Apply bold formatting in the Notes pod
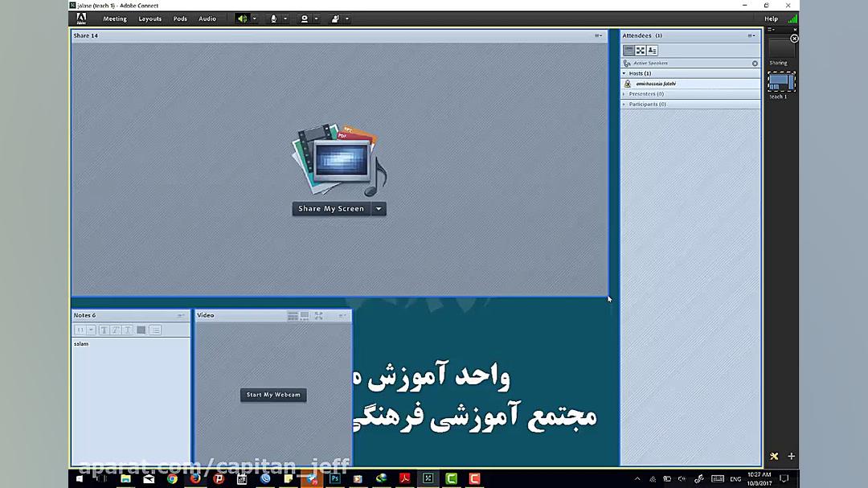The image size is (868, 488). 104,330
